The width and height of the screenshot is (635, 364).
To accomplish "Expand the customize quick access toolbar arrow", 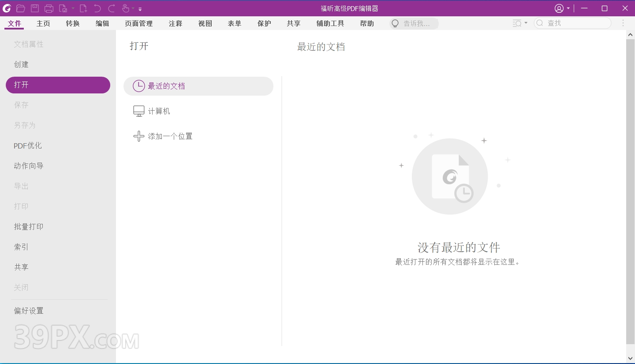I will pos(140,8).
